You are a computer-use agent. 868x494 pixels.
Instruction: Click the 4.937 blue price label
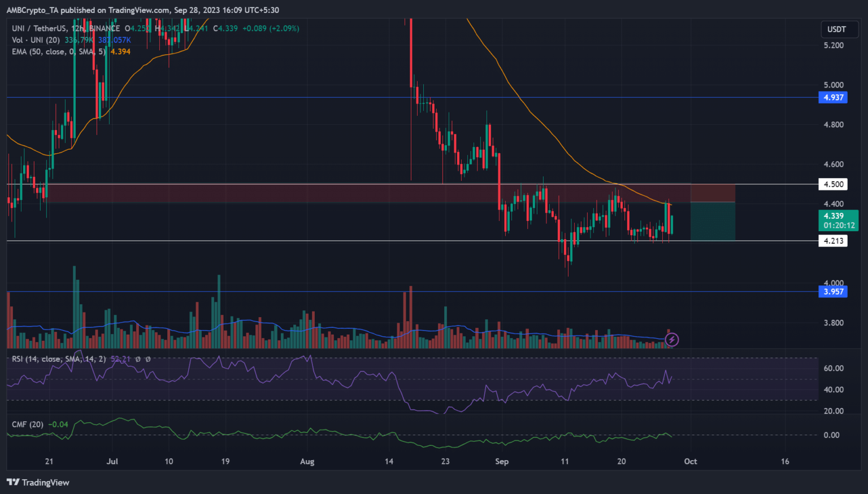[x=833, y=98]
